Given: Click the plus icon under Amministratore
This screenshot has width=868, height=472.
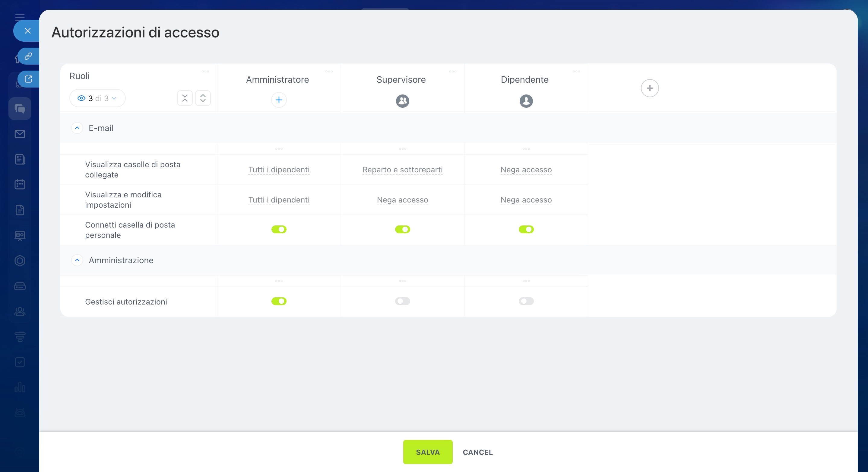Looking at the screenshot, I should pyautogui.click(x=279, y=100).
